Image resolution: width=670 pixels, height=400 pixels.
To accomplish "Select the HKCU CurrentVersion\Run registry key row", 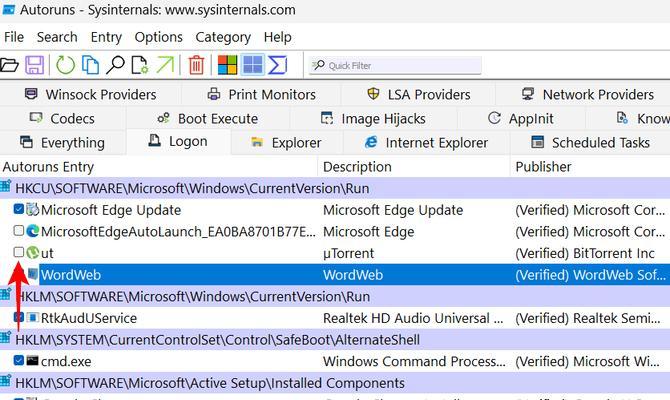I will point(335,188).
